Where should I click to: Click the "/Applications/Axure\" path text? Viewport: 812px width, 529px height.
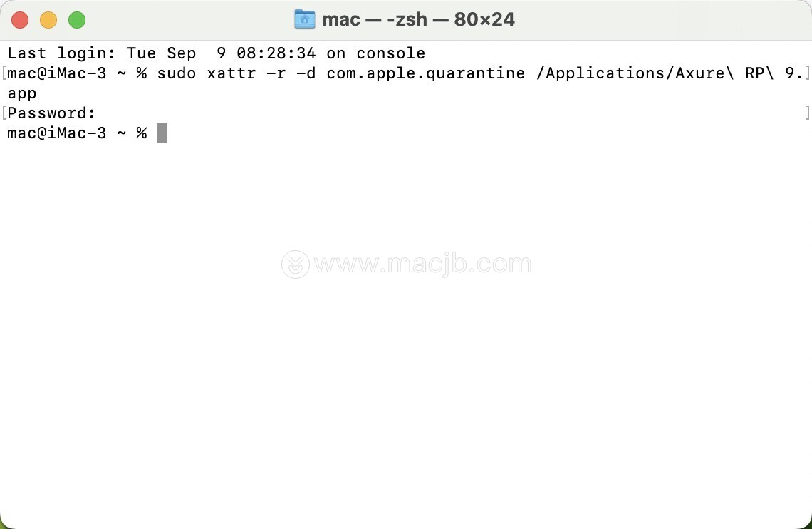635,73
